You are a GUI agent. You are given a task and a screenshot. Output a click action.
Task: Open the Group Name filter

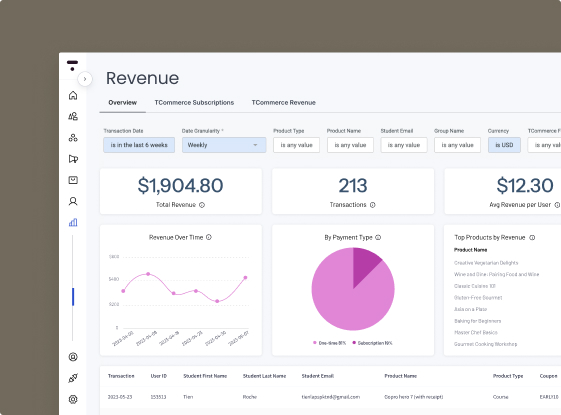click(458, 145)
